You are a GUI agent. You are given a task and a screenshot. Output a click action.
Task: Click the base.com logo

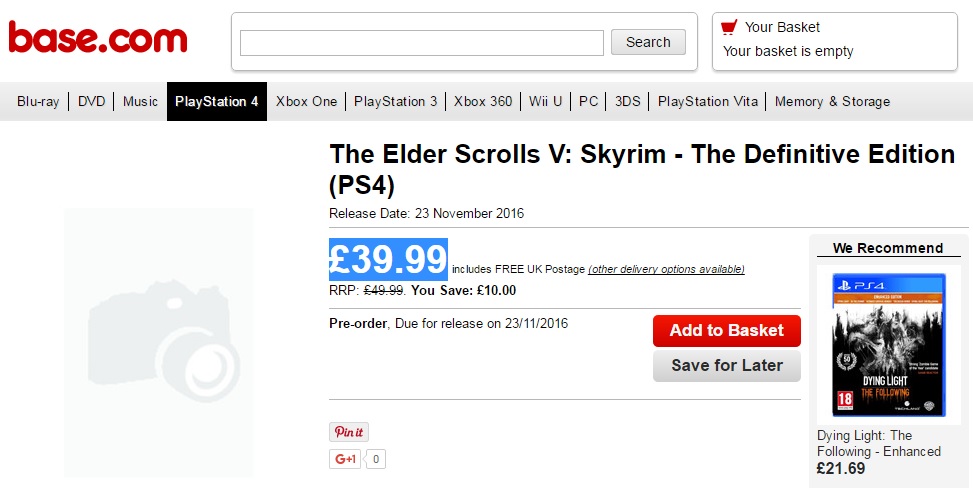[98, 39]
